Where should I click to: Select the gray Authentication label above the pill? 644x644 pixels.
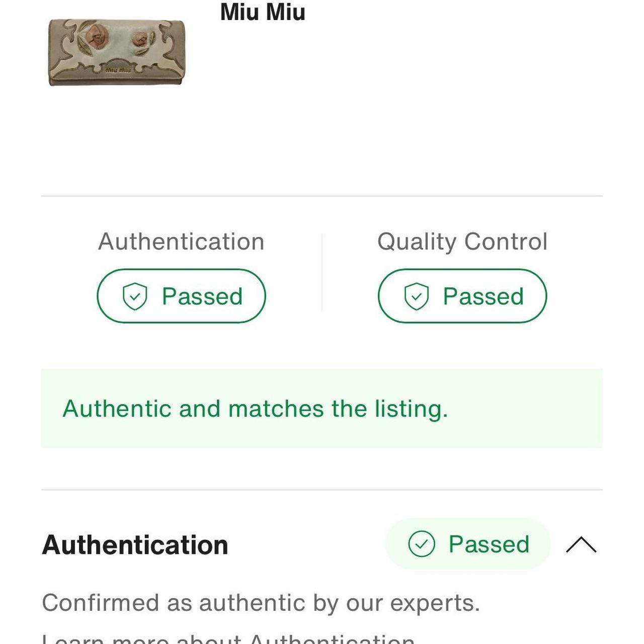click(x=181, y=242)
